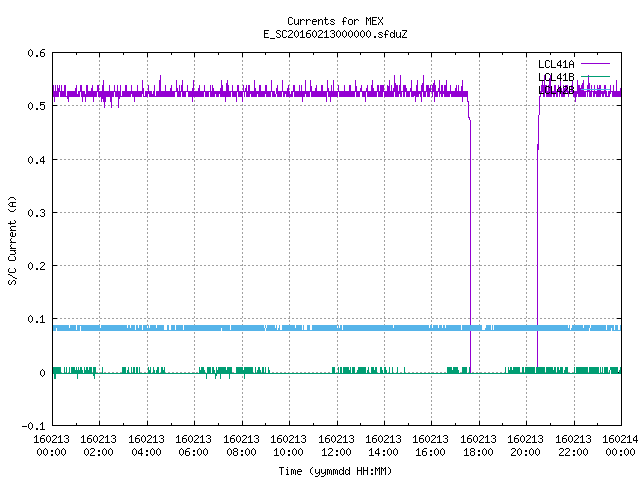The width and height of the screenshot is (640, 480).
Task: Click the 160213 14:00 time tick label
Action: tap(383, 445)
